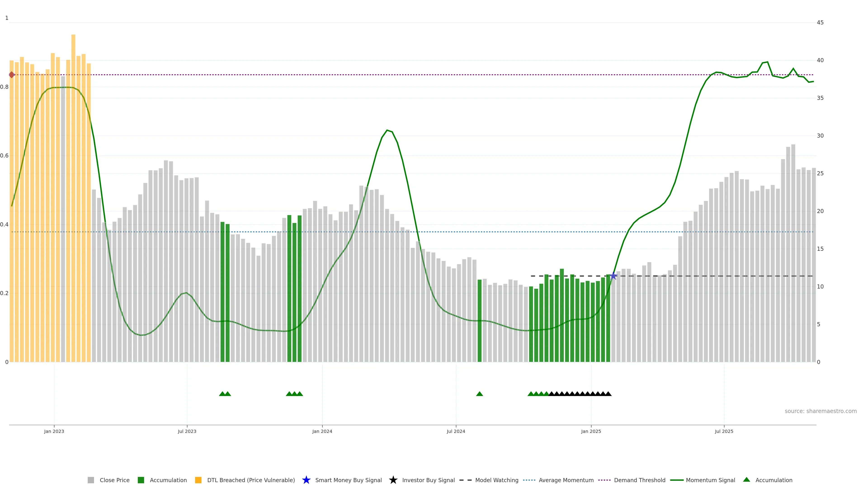The width and height of the screenshot is (868, 488).
Task: Click the gray Close Price legend swatch
Action: (x=91, y=480)
